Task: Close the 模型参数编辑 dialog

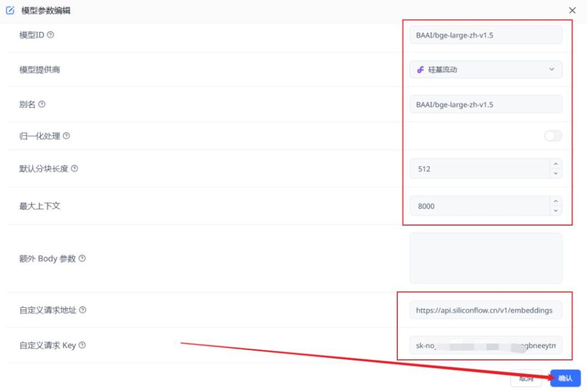Action: [572, 10]
